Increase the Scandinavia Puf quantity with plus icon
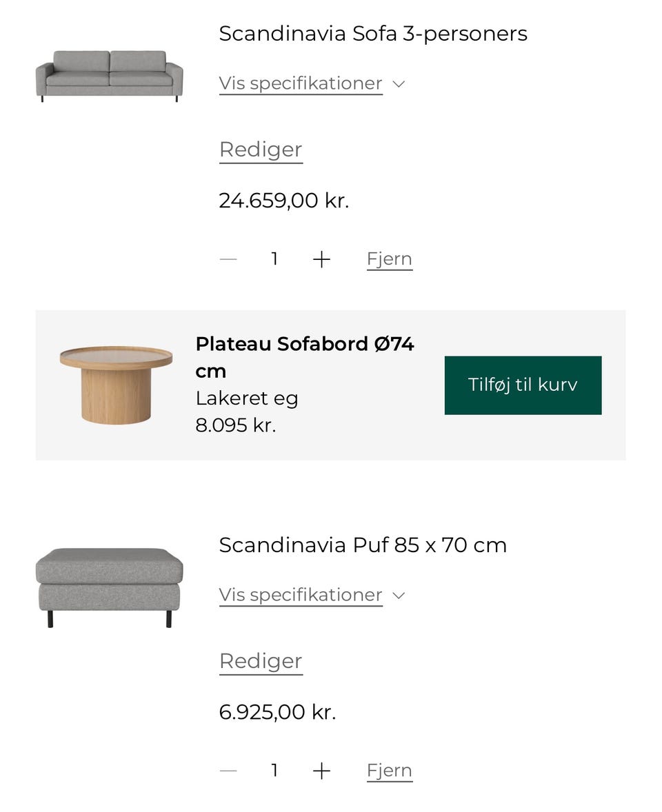Viewport: 662px width, 812px height. coord(321,771)
